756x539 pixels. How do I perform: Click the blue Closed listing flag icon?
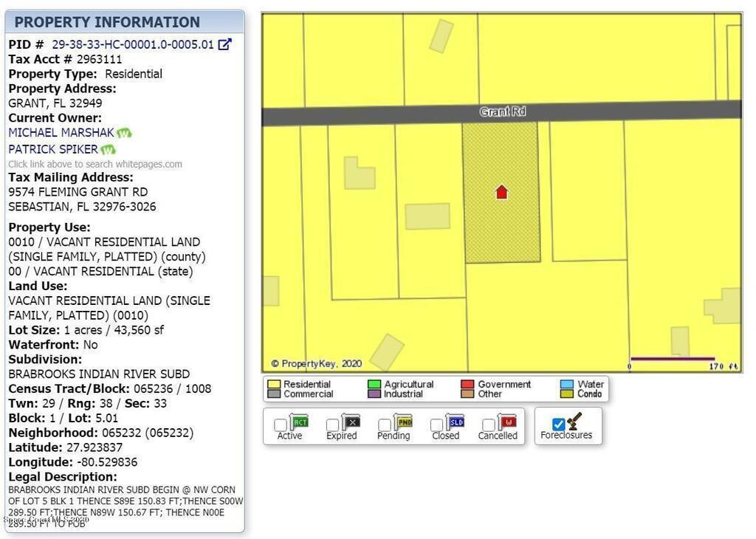[456, 422]
